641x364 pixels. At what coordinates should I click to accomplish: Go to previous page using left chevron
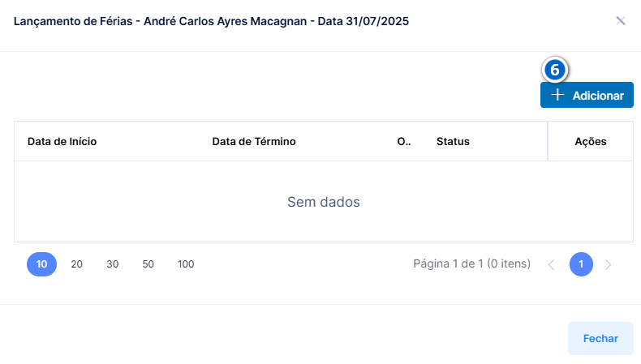[x=551, y=265]
